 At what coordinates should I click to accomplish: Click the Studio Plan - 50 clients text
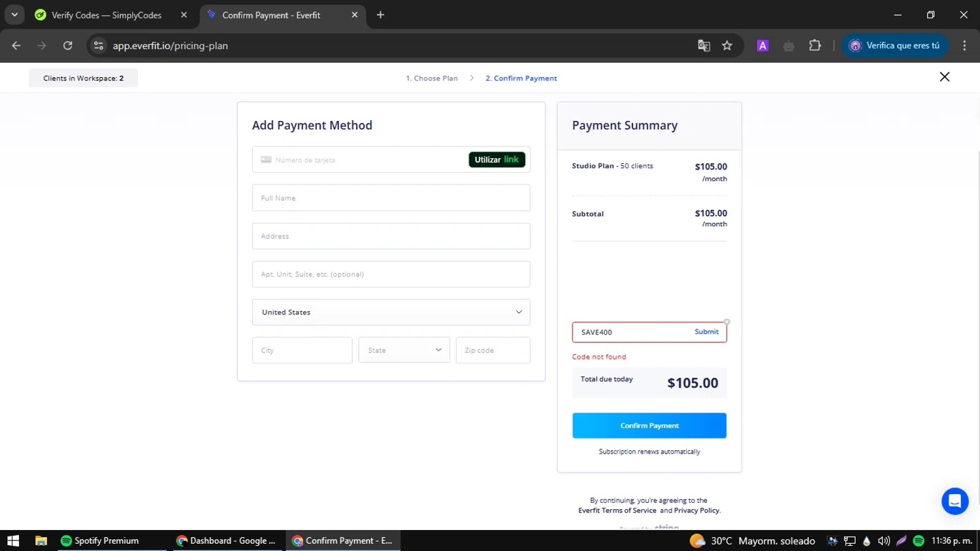pos(612,166)
